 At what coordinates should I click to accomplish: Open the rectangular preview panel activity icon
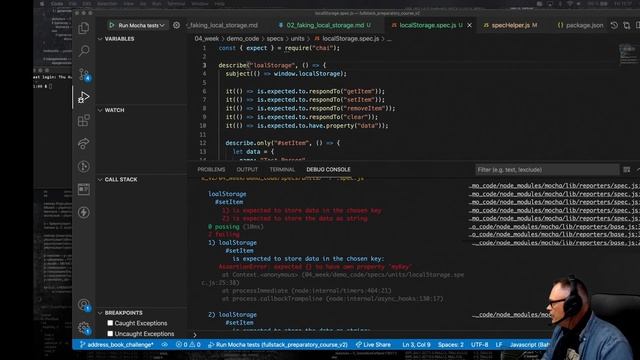point(84,189)
